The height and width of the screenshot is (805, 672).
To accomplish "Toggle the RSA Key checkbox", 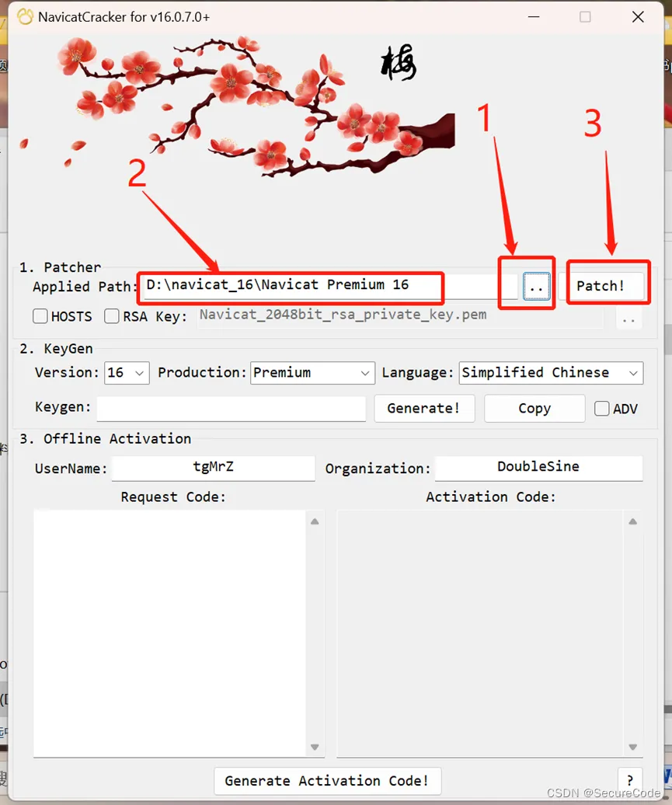I will (x=111, y=316).
